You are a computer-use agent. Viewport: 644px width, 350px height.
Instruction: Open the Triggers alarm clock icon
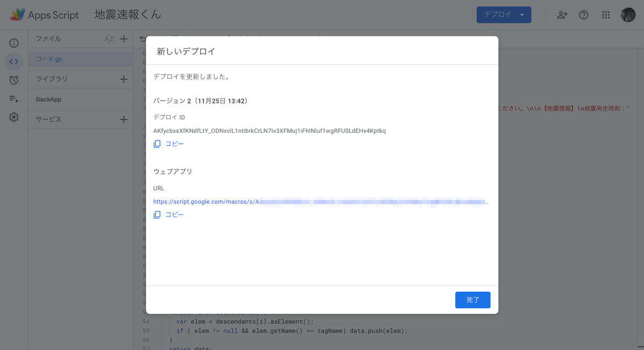(14, 80)
